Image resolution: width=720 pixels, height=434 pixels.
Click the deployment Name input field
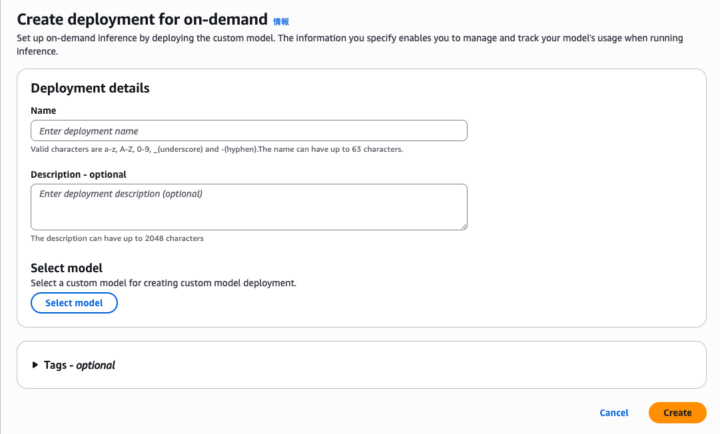pos(249,131)
